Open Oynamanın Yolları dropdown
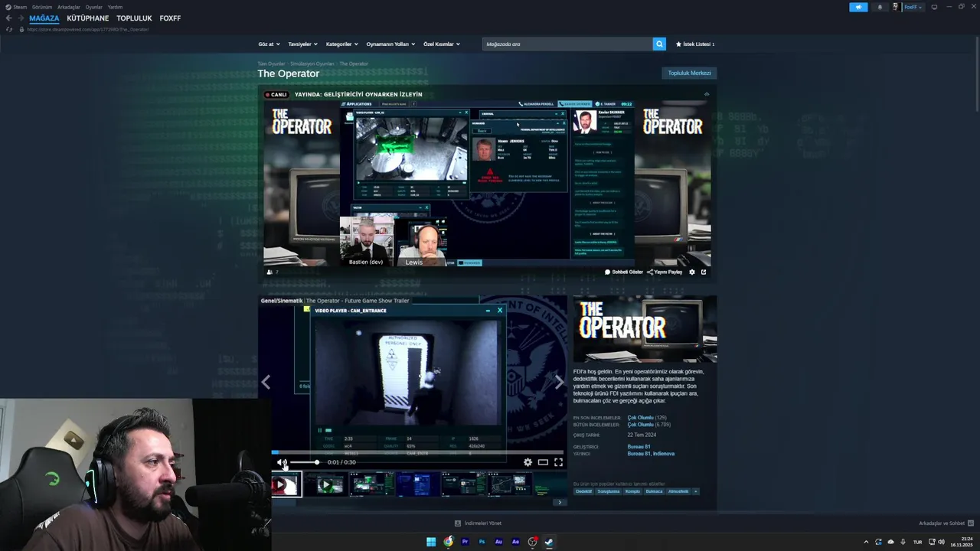 (x=390, y=44)
